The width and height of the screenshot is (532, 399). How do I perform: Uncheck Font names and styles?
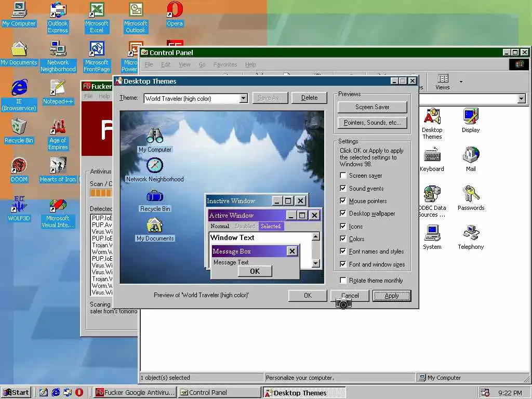(x=343, y=251)
